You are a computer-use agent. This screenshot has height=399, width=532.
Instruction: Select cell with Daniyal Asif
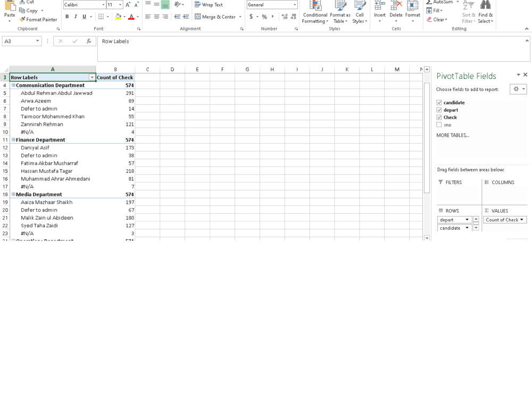click(x=53, y=147)
